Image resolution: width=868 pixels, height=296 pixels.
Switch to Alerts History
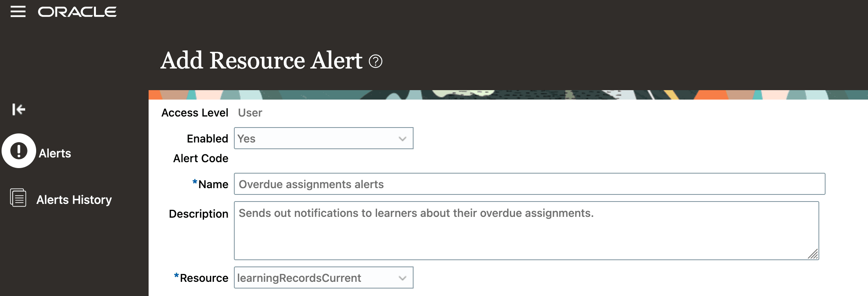click(74, 200)
